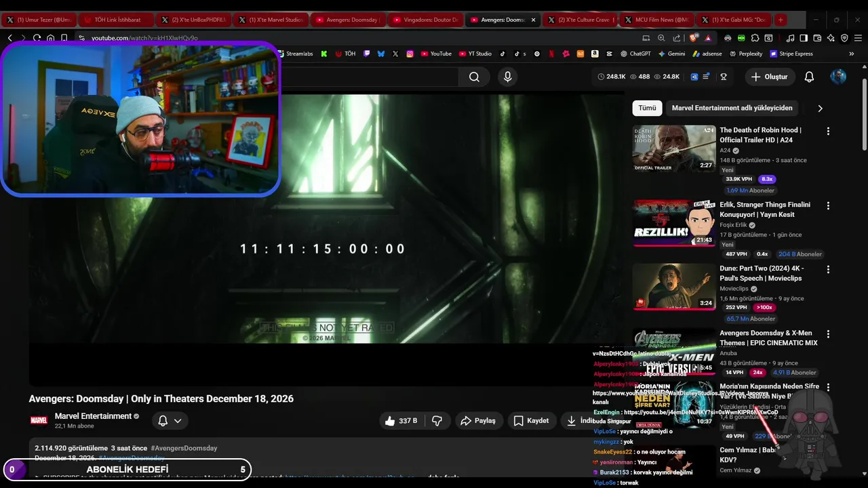Click the zoom magnifier in address bar
The height and width of the screenshot is (488, 868).
661,38
